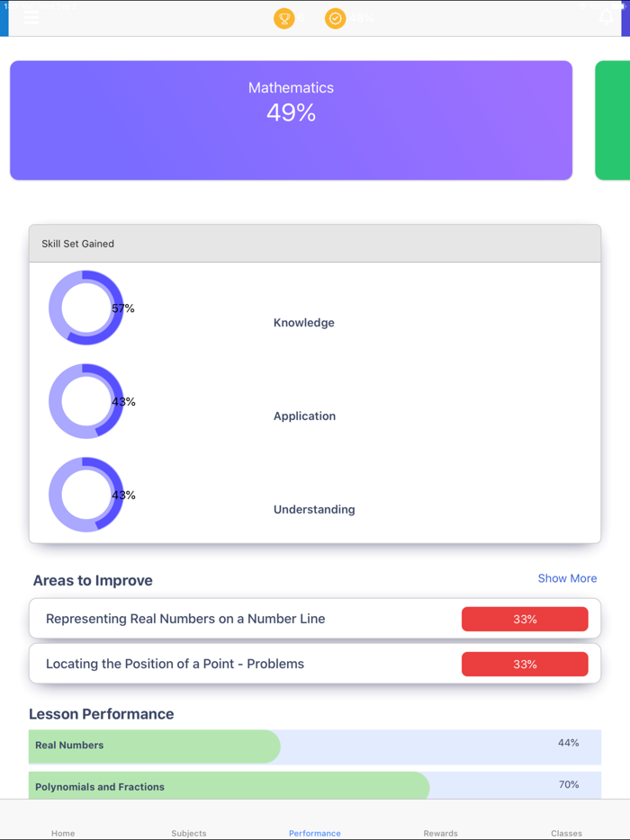Open notifications via the bell icon
This screenshot has width=630, height=840.
pos(608,18)
